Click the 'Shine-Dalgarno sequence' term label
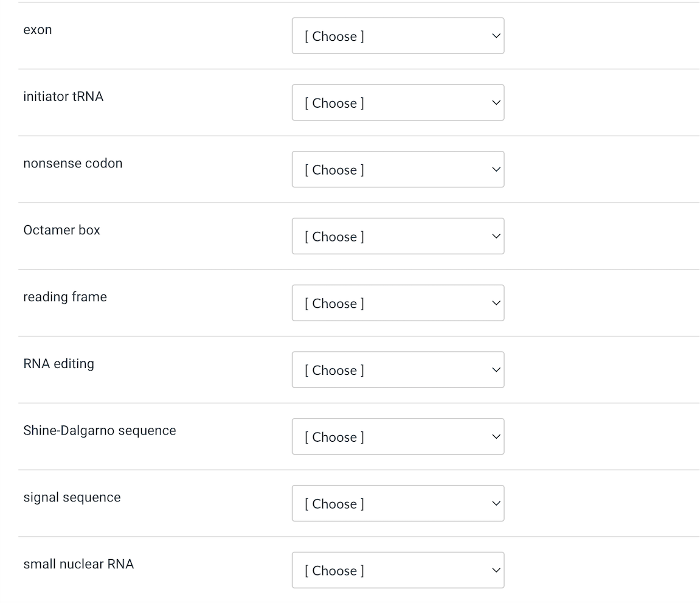700x603 pixels. pyautogui.click(x=100, y=431)
